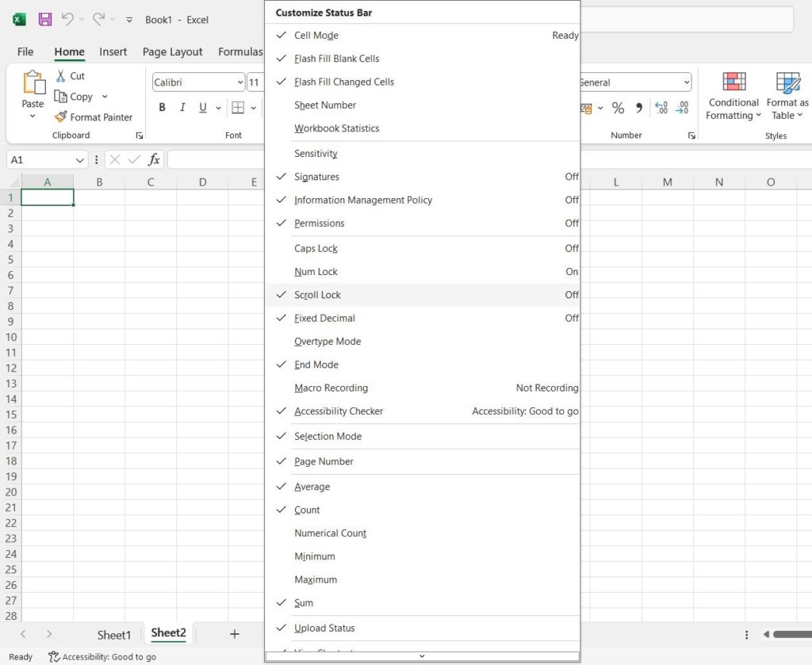Open the Customize Quick Access Toolbar arrow
812x665 pixels.
click(129, 20)
